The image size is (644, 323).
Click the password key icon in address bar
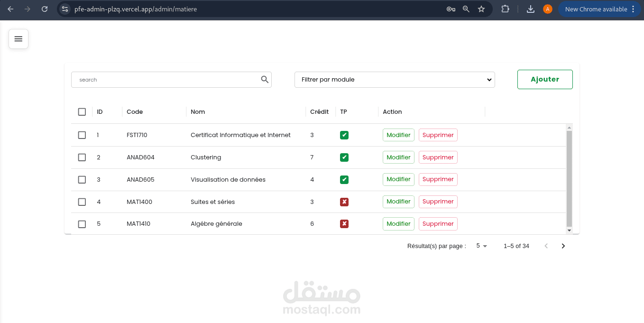(x=451, y=9)
